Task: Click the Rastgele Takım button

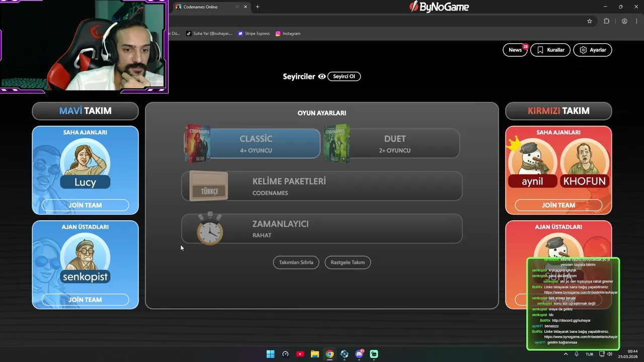Action: click(x=348, y=262)
